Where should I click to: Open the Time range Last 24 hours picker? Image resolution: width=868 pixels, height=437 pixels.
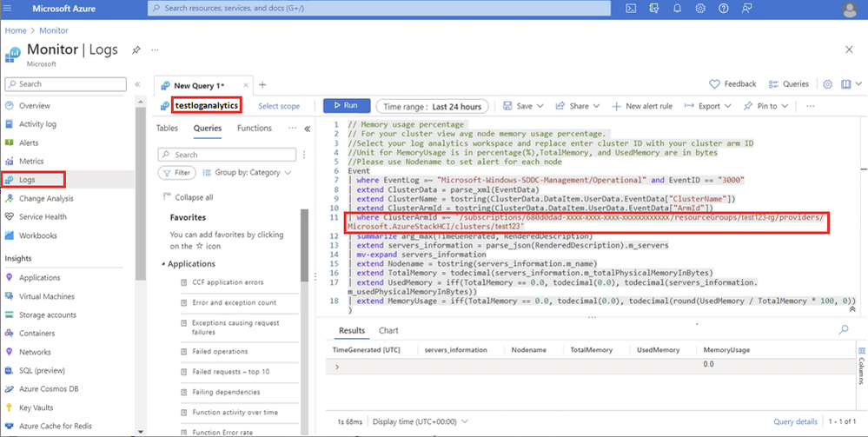click(x=432, y=106)
